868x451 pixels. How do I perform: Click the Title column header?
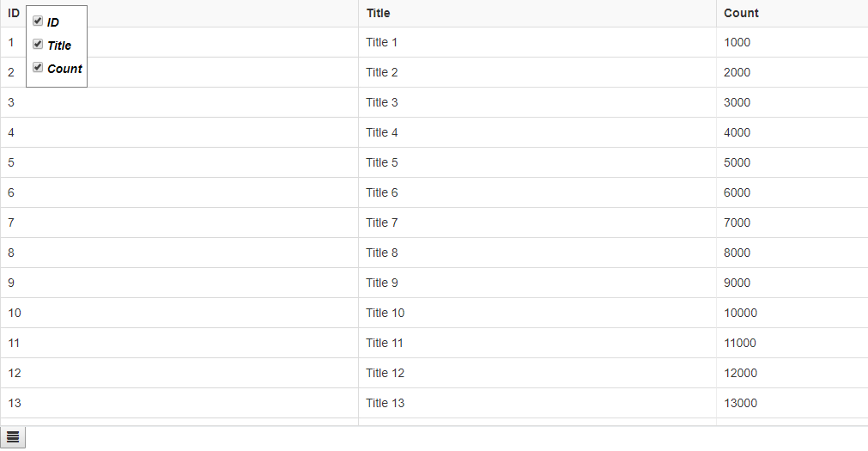pyautogui.click(x=378, y=13)
